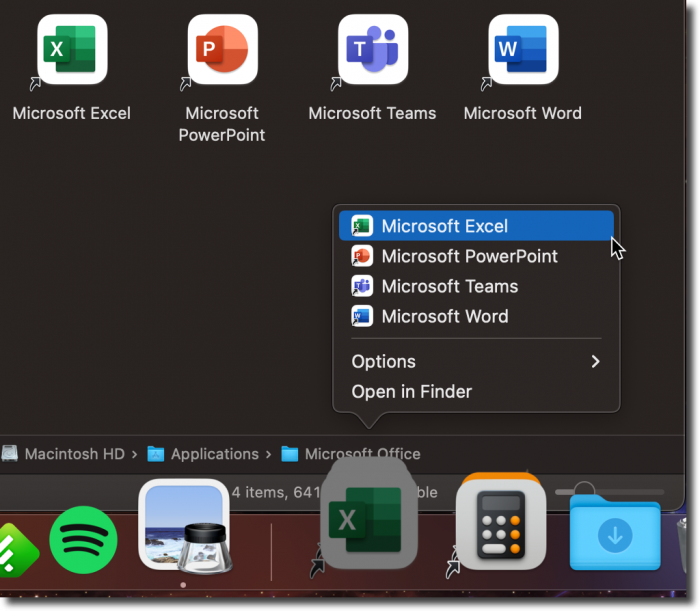Viewport: 700px width, 611px height.
Task: Open Spotify from the Dock
Action: click(x=83, y=540)
